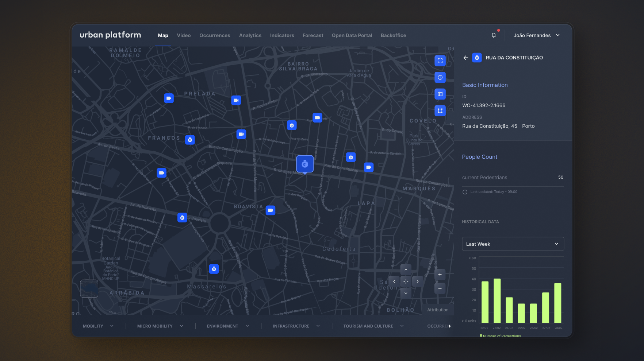Open the map layers icon button

pos(440,94)
